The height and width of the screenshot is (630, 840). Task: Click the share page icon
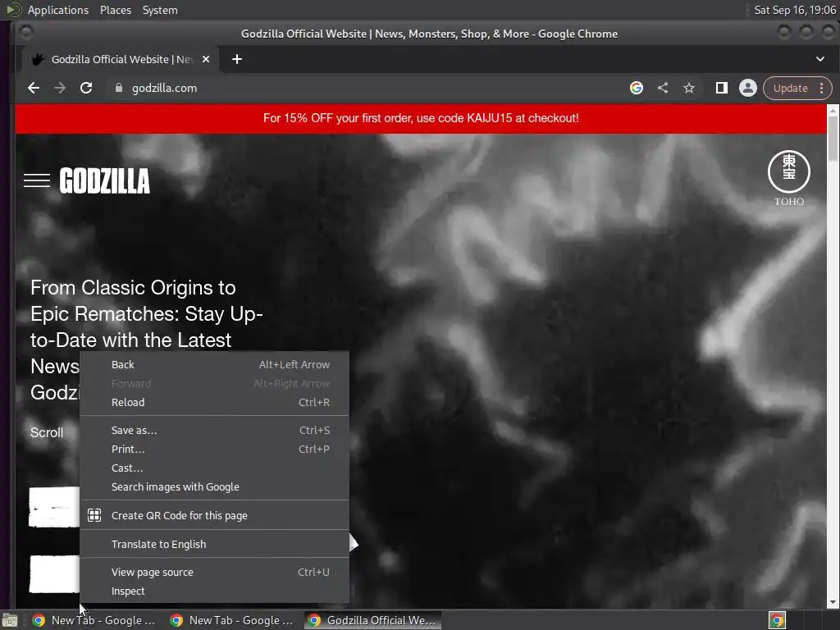(663, 88)
